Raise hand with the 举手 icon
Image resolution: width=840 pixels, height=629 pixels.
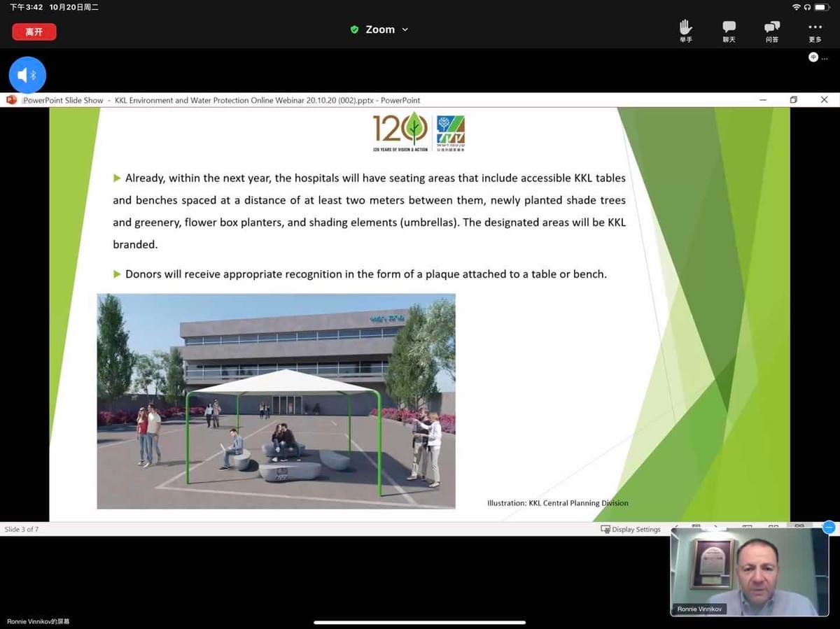685,31
